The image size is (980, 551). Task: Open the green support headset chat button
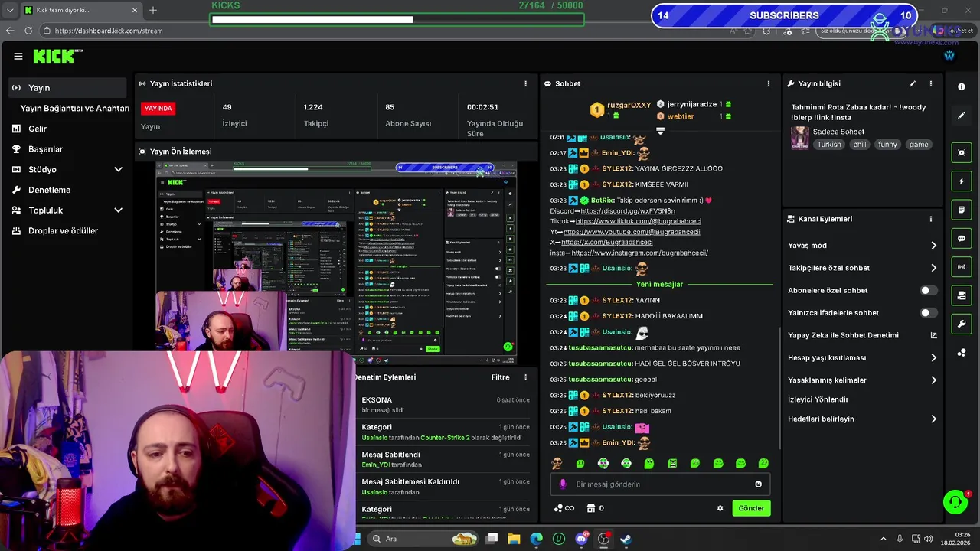[955, 502]
